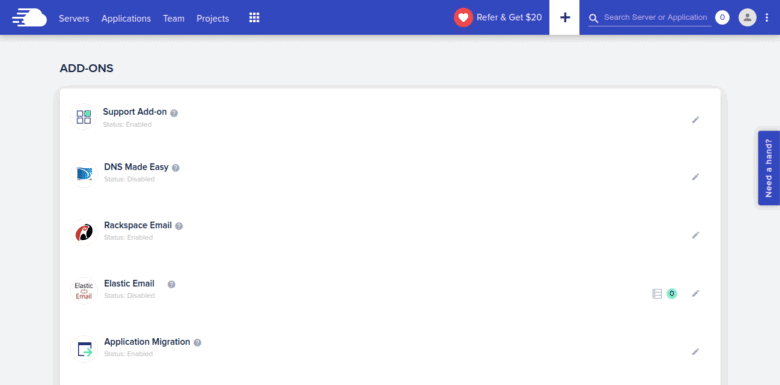This screenshot has width=780, height=385.
Task: Open the notifications counter badge
Action: tap(722, 18)
